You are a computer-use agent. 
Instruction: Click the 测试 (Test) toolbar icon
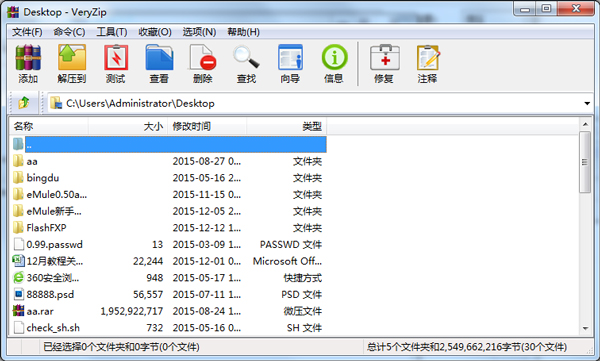(x=116, y=57)
